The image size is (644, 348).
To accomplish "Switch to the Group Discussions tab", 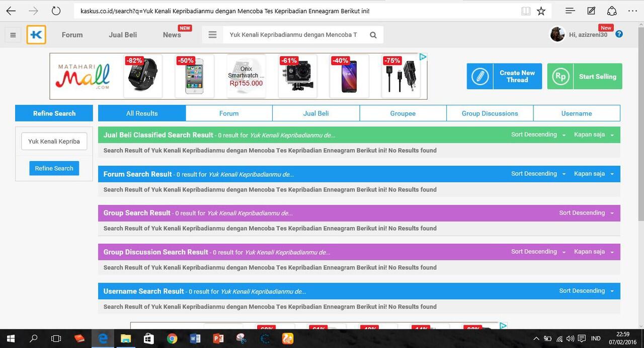I will coord(490,113).
